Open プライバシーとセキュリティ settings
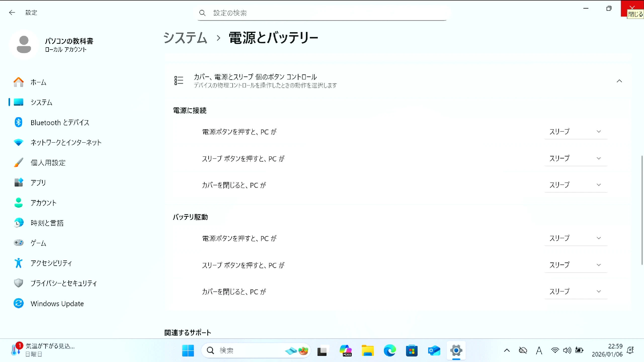Viewport: 644px width, 362px height. [63, 283]
